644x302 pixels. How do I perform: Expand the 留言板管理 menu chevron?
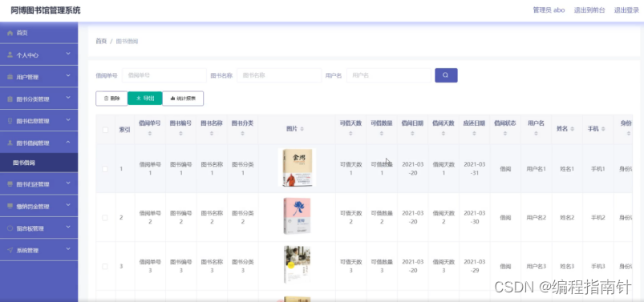pyautogui.click(x=68, y=228)
